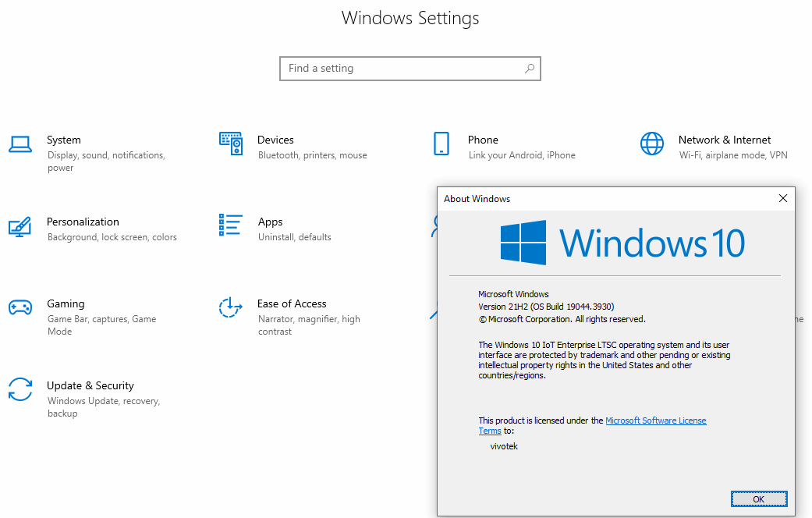812x518 pixels.
Task: Select the Ease of Access title
Action: [292, 303]
